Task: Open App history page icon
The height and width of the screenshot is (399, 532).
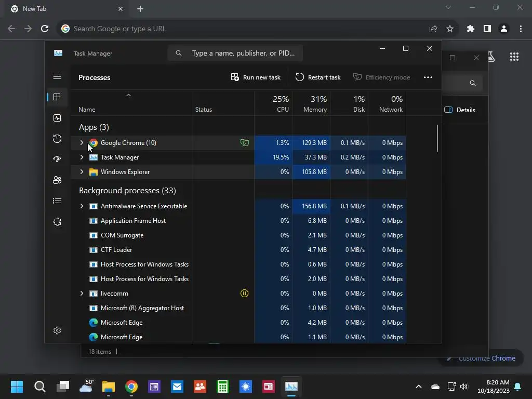Action: [x=57, y=138]
